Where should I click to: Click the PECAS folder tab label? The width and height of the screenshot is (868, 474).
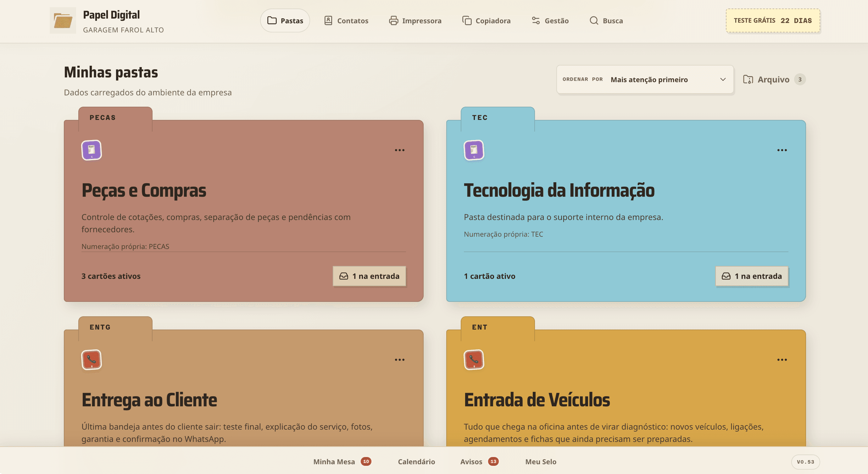[103, 118]
